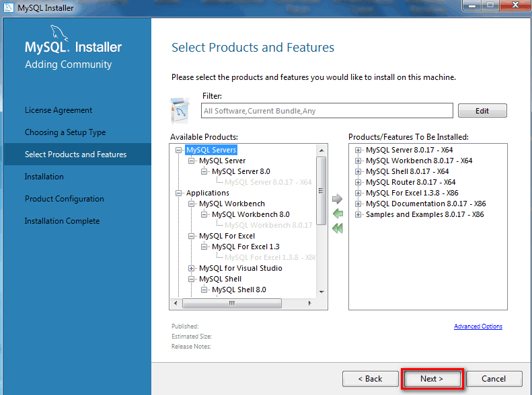This screenshot has height=395, width=532.
Task: Go to Choosing a Setup Type step
Action: coord(65,132)
